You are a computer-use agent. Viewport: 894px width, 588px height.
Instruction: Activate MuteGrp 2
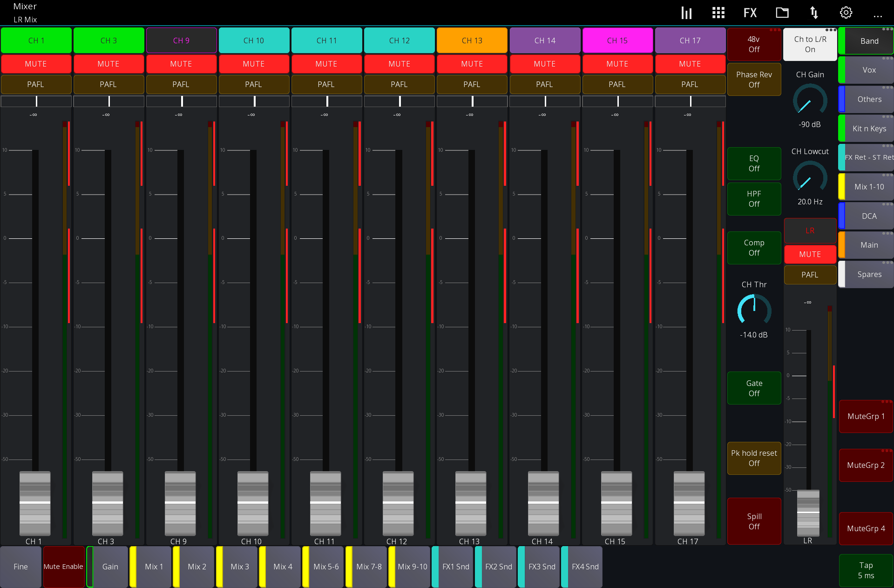pyautogui.click(x=866, y=465)
